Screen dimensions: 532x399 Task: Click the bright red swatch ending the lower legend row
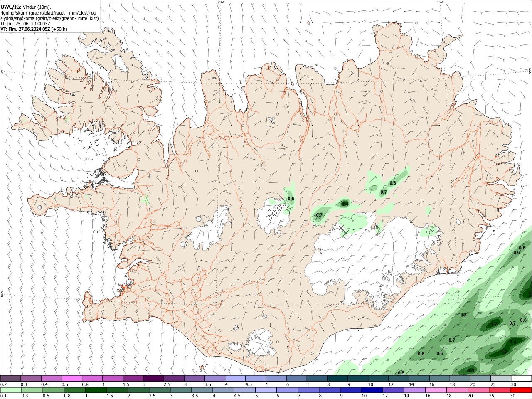[521, 390]
